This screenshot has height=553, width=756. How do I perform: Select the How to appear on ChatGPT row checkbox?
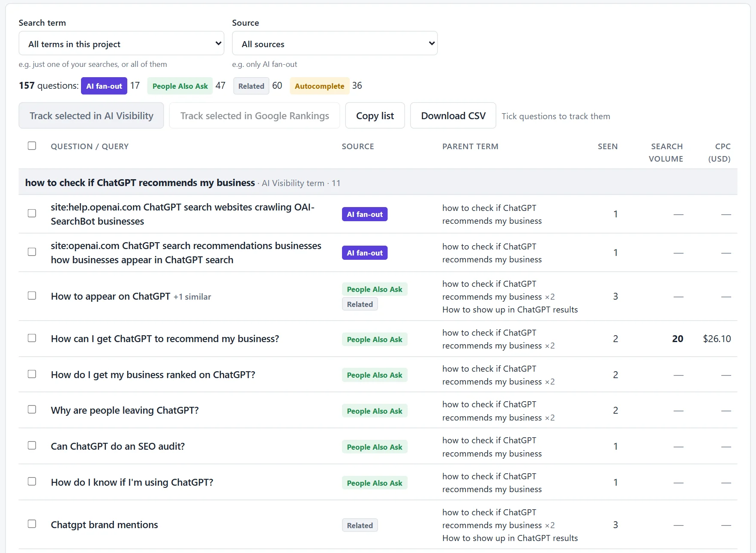(x=32, y=295)
